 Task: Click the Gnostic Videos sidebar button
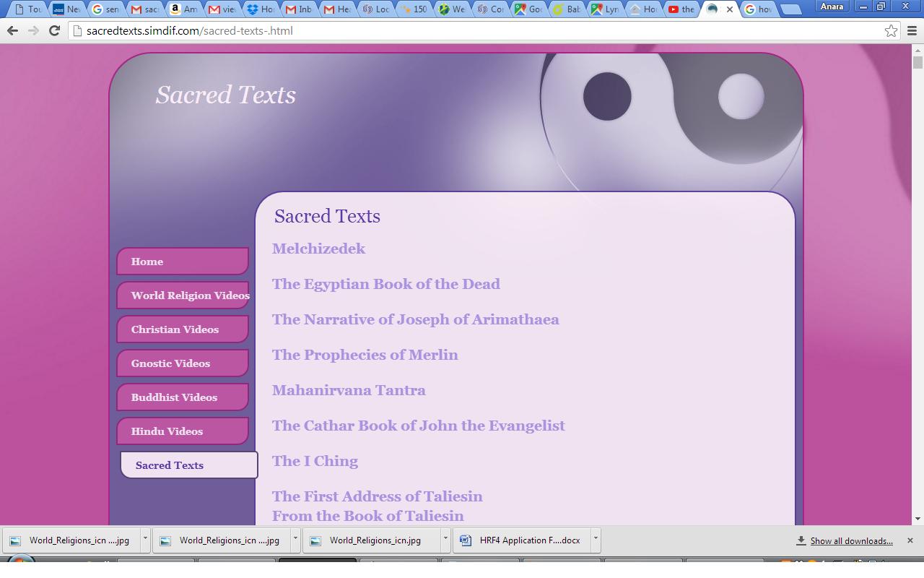(x=182, y=363)
